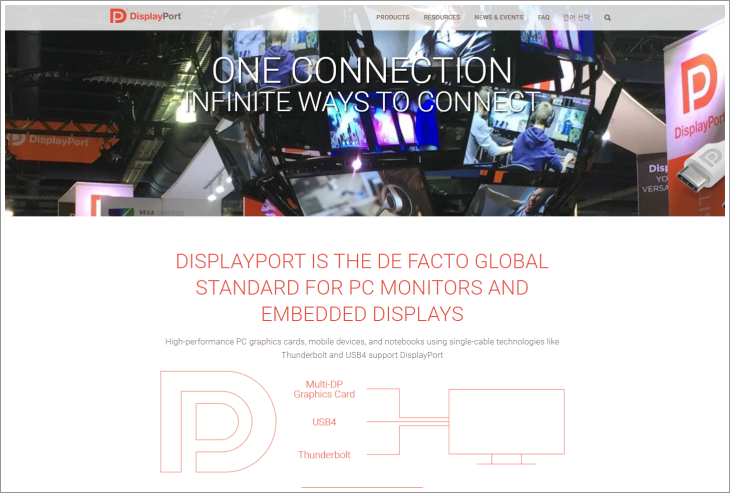The image size is (730, 493).
Task: Click the High-performance PC graphics cards paragraph
Action: click(x=362, y=348)
